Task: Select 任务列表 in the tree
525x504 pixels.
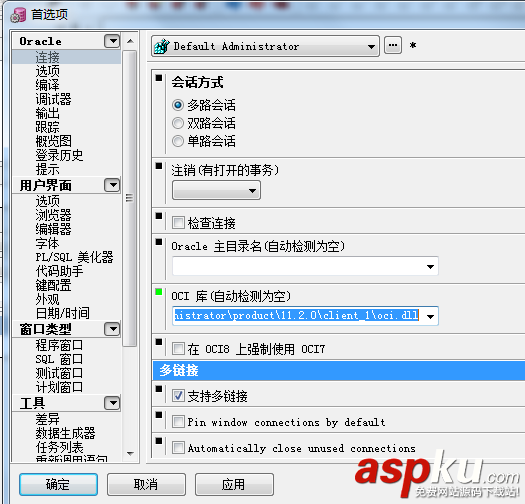Action: [59, 447]
